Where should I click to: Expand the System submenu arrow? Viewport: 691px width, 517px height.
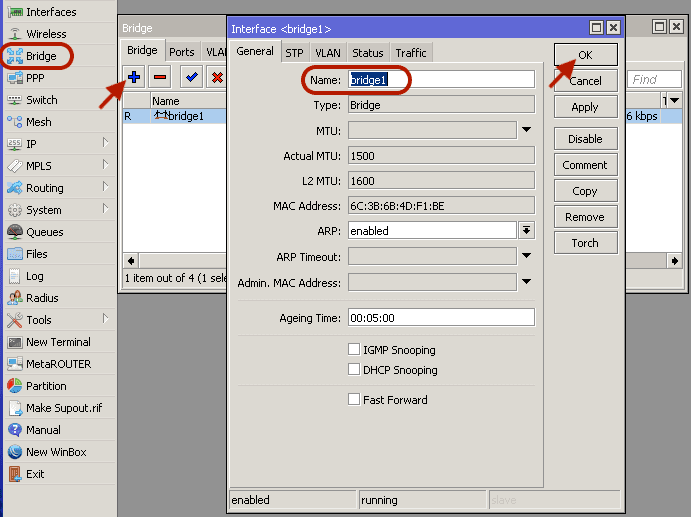[x=105, y=208]
